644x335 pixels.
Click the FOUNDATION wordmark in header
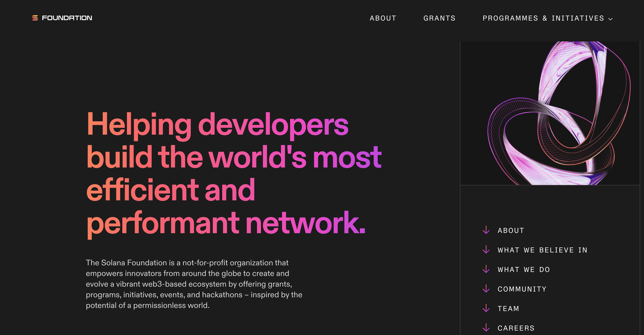click(67, 18)
